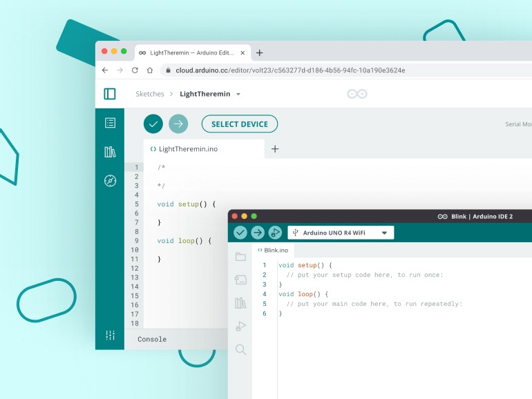This screenshot has height=399, width=532.
Task: Click 'void setup() {' in Blink.ino code
Action: tap(305, 265)
